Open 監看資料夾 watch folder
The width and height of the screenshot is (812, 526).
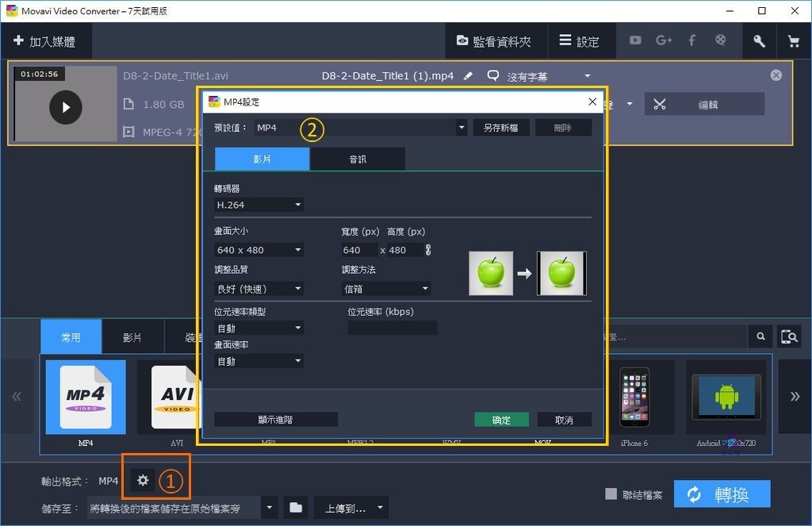tap(494, 41)
